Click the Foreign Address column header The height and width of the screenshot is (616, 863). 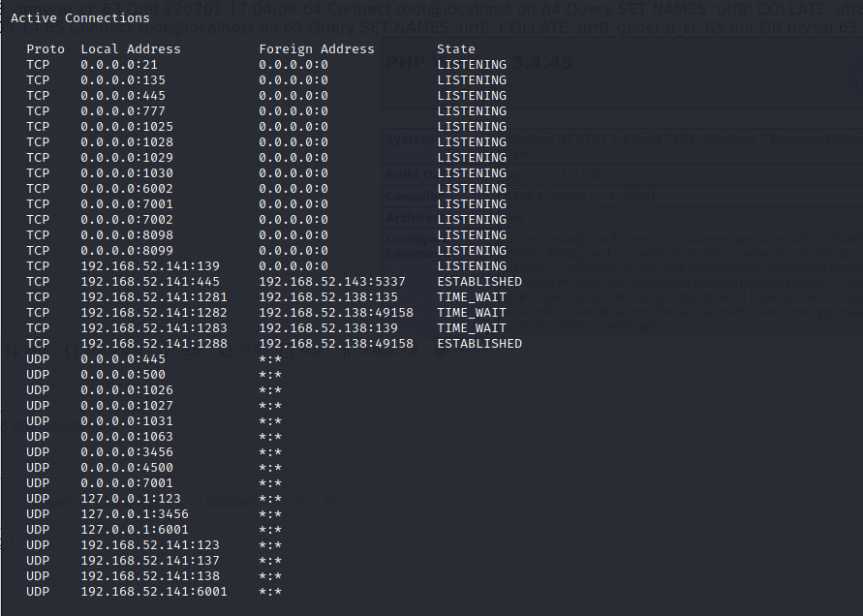317,48
